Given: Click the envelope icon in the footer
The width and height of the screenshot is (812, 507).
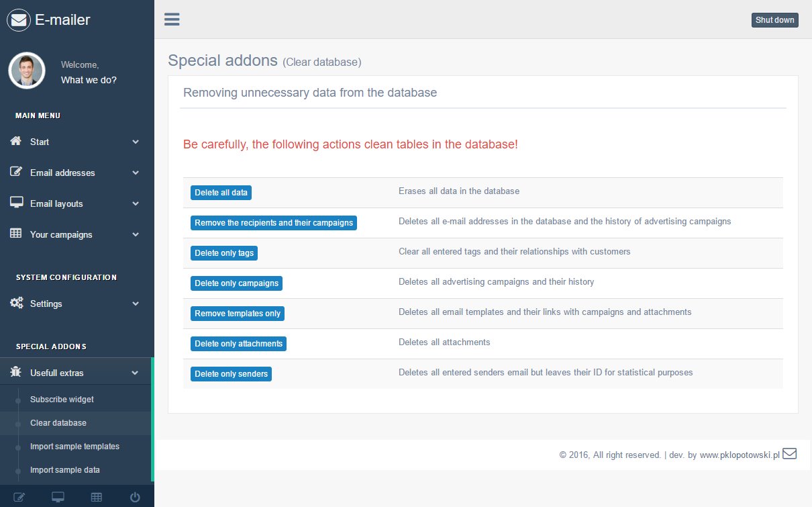Looking at the screenshot, I should (789, 453).
